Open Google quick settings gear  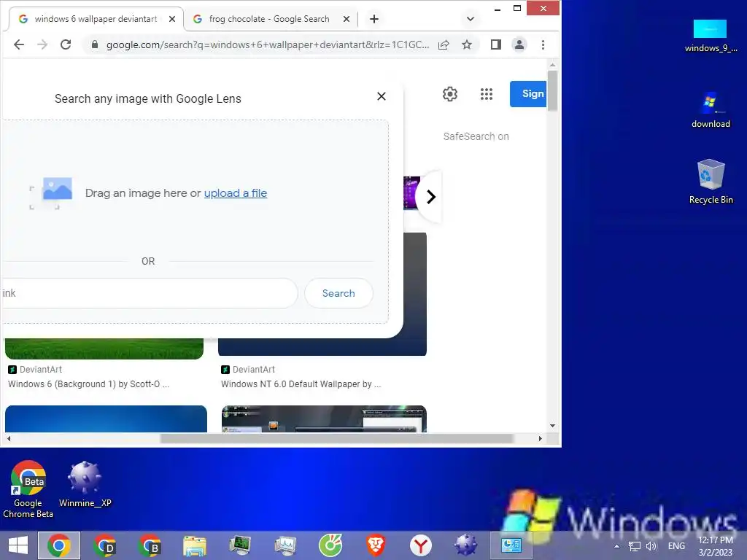449,94
